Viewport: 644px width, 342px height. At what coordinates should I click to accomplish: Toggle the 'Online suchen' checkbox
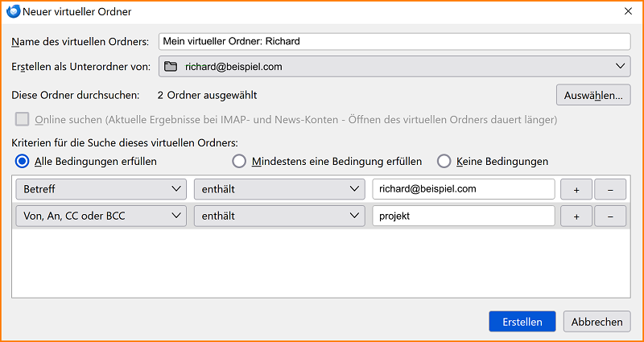[23, 120]
